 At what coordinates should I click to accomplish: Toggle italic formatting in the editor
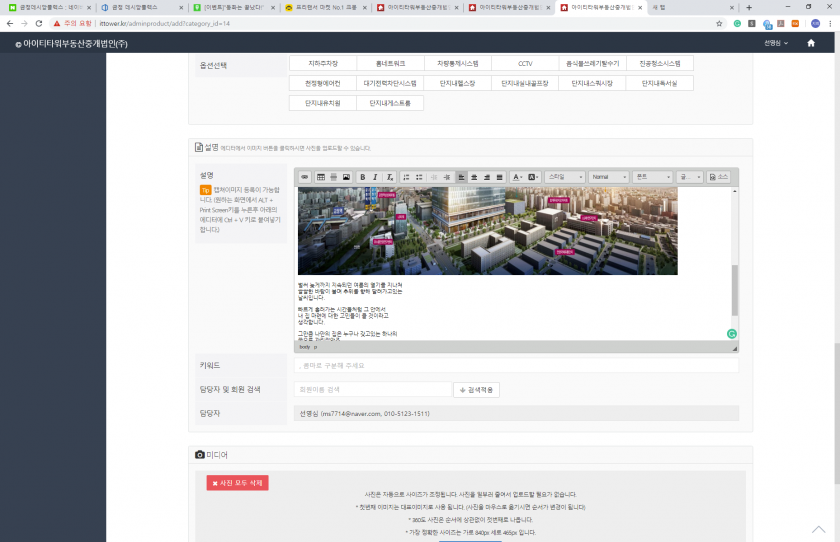pyautogui.click(x=375, y=177)
